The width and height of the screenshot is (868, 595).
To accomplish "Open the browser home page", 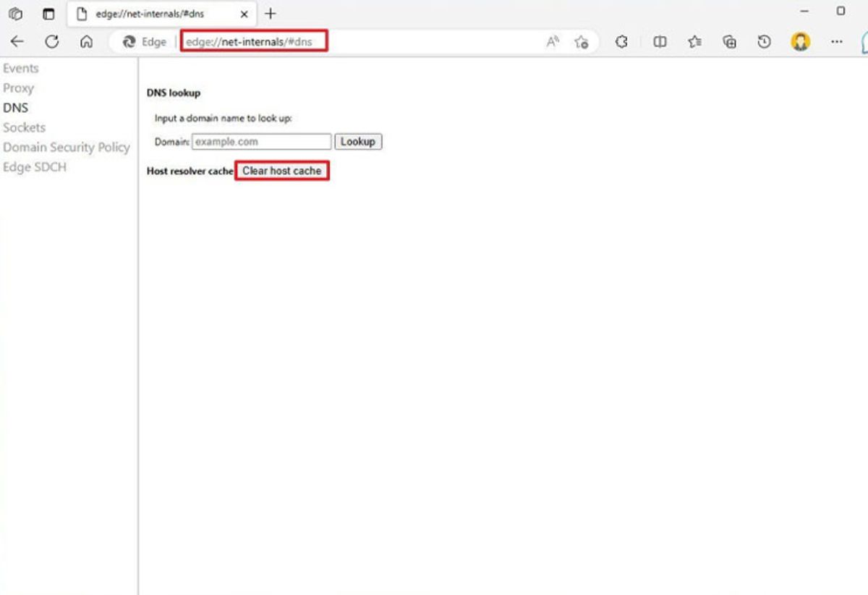I will 86,41.
